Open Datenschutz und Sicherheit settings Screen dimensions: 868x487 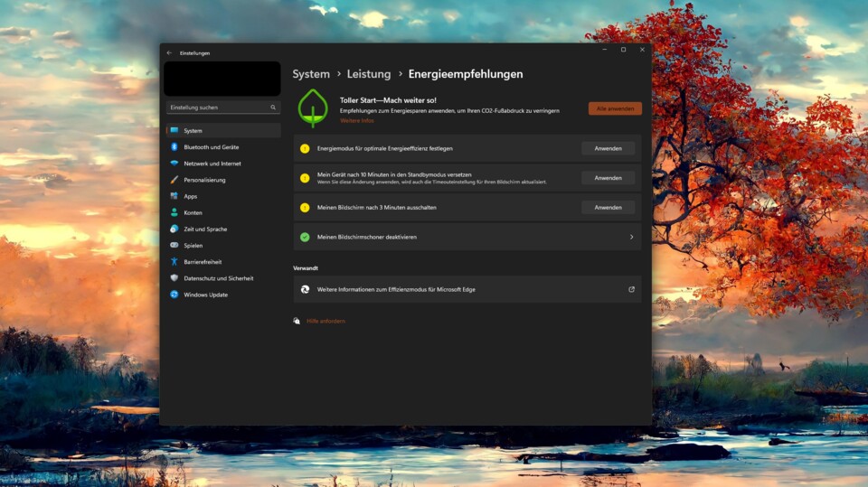(218, 278)
